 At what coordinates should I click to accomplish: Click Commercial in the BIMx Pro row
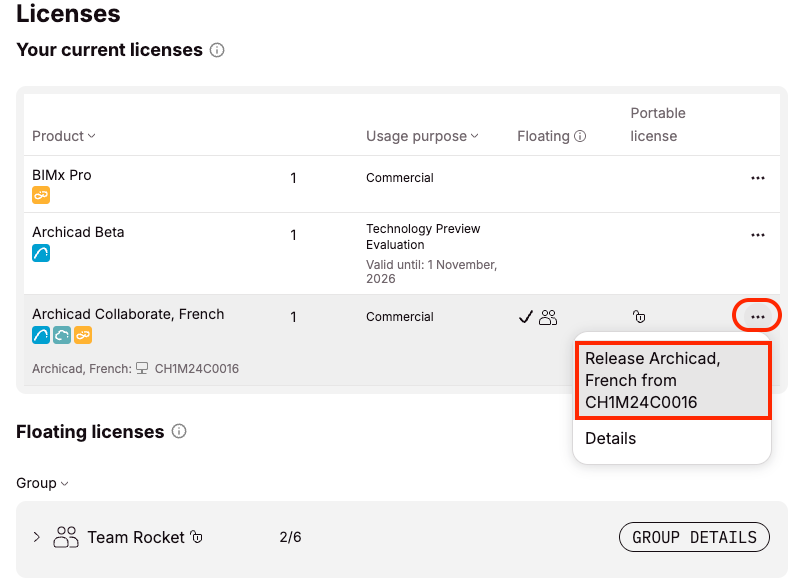(400, 178)
